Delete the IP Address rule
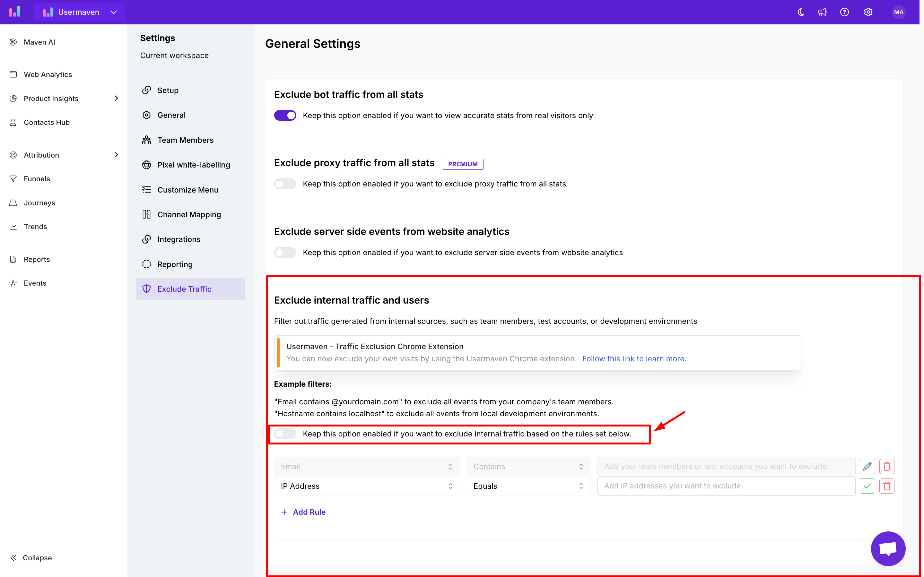 click(x=887, y=486)
